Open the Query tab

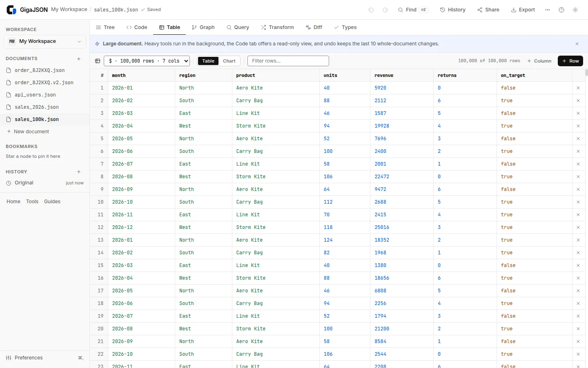[x=238, y=27]
